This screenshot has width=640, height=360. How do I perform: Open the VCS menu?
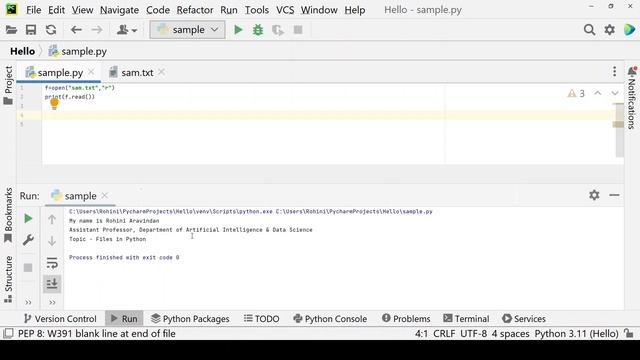[285, 10]
